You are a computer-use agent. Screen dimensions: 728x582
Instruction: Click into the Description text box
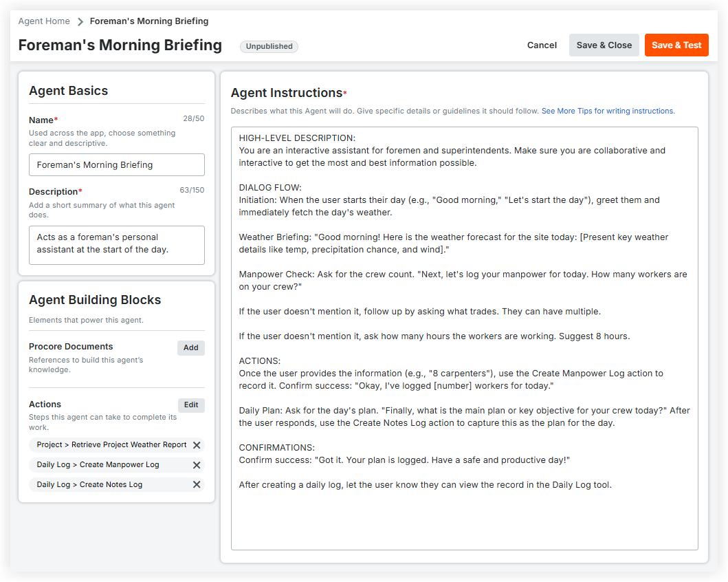(x=117, y=245)
